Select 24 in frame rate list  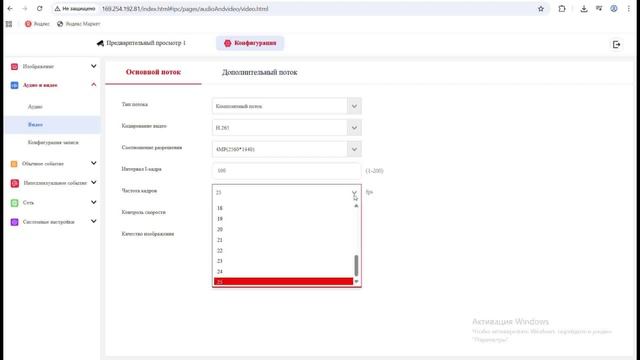click(x=283, y=271)
